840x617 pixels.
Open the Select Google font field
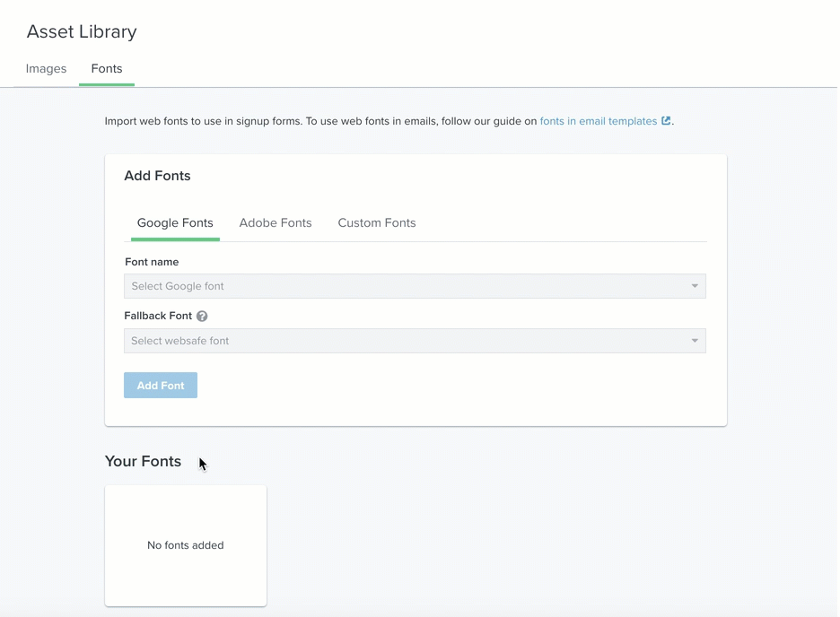point(404,287)
